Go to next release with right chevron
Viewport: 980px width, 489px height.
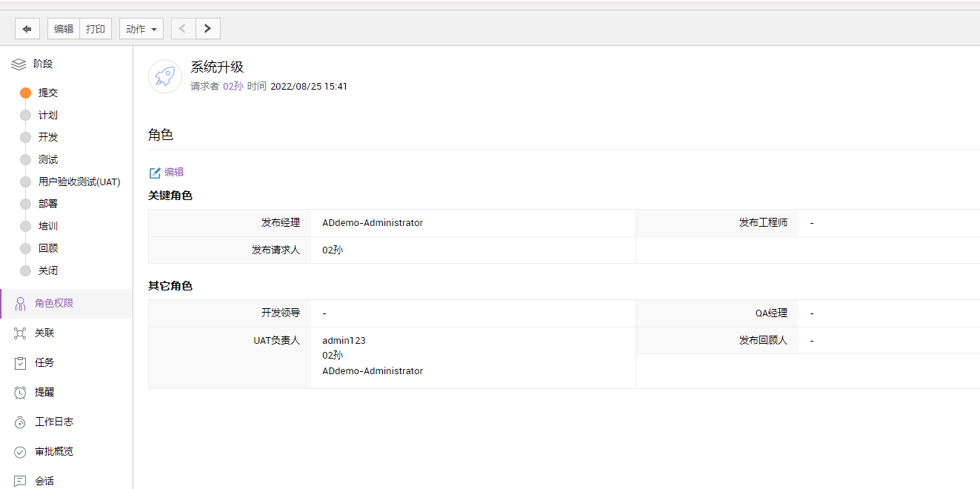208,29
